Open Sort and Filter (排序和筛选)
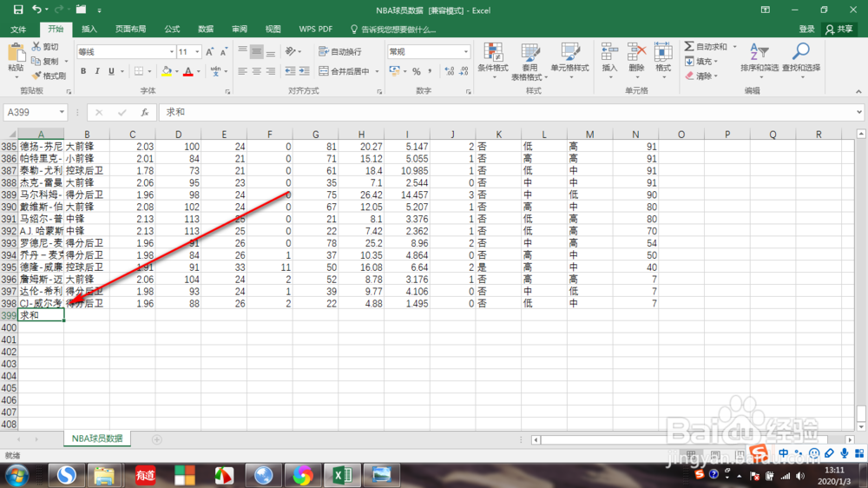Viewport: 868px width, 488px height. (759, 60)
